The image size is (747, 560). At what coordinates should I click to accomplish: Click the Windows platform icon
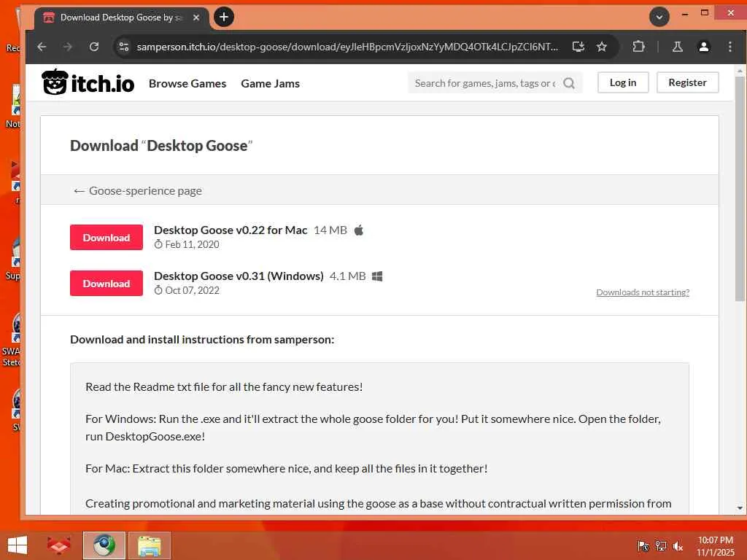tap(377, 276)
